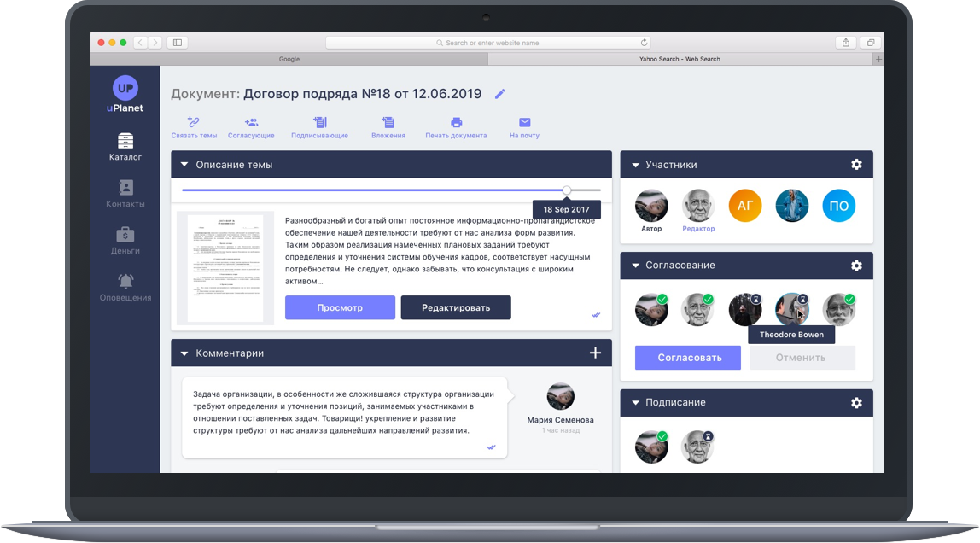Collapse the Подписание panel
Image resolution: width=980 pixels, height=543 pixels.
635,403
